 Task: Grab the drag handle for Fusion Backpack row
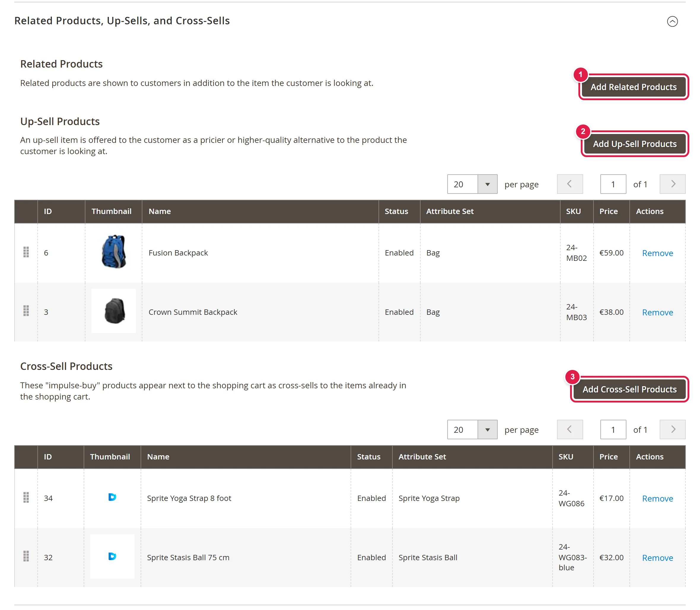26,252
